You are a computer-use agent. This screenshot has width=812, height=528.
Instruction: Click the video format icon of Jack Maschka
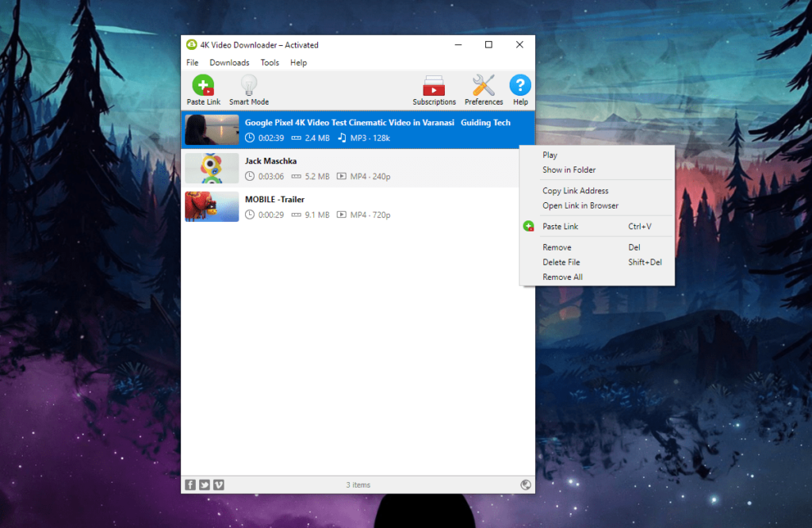[x=341, y=176]
